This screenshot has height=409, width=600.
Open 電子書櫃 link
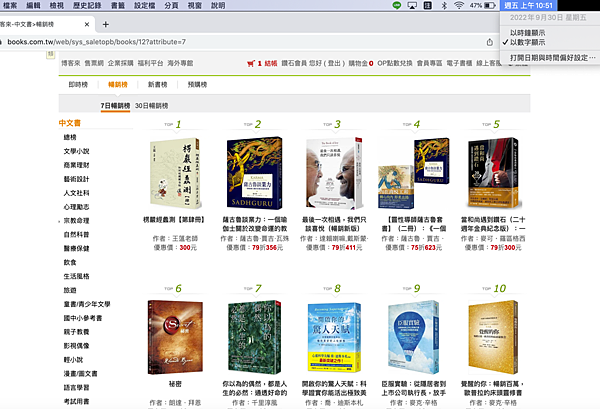459,64
